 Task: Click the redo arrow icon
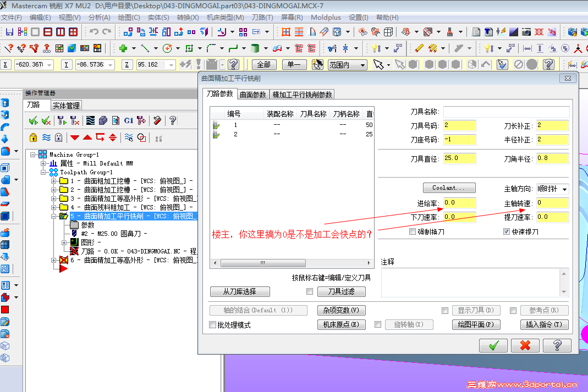tap(107, 32)
